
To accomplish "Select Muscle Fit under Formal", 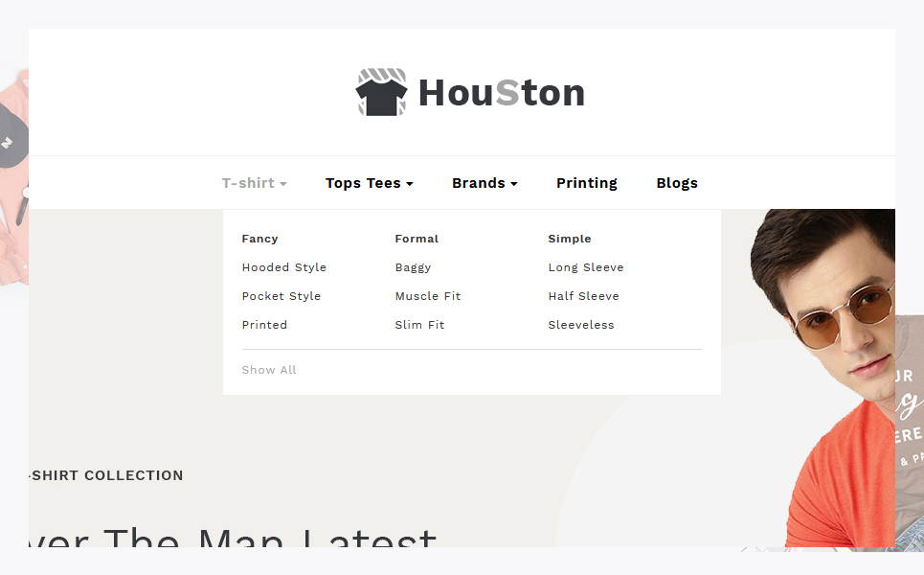I will 428,296.
